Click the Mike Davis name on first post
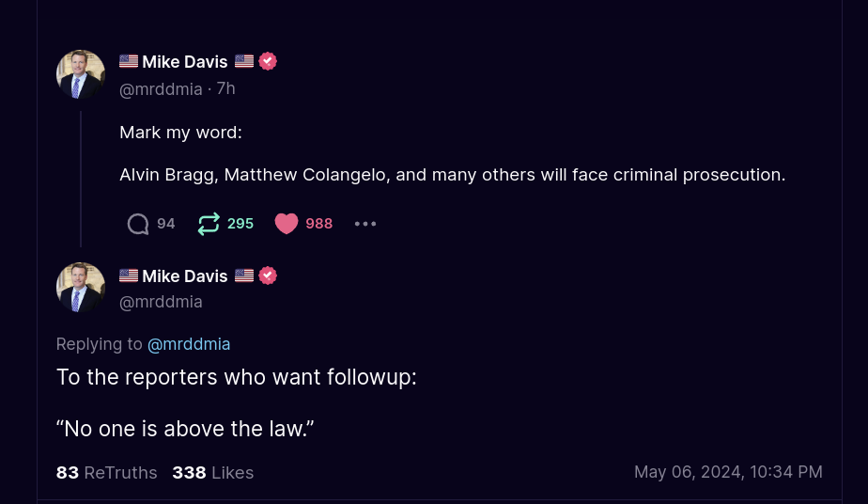This screenshot has height=504, width=868. (184, 61)
